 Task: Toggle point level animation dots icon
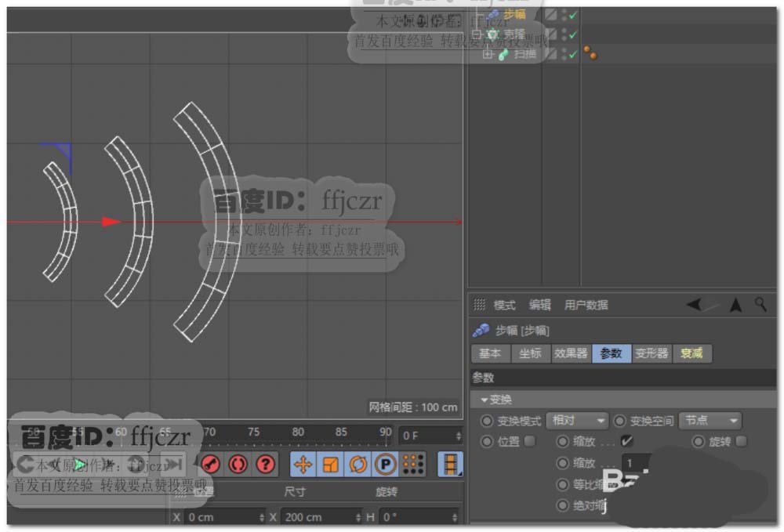click(413, 465)
